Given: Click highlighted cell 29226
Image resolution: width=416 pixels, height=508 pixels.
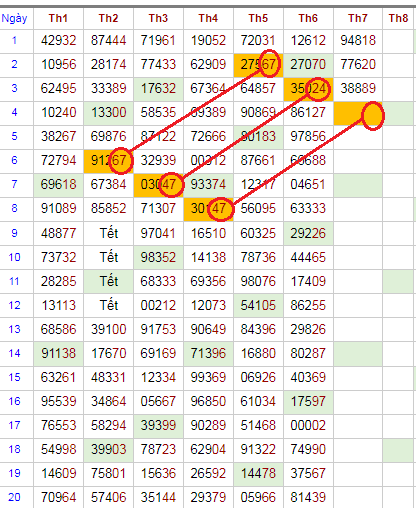Looking at the screenshot, I should tap(308, 233).
